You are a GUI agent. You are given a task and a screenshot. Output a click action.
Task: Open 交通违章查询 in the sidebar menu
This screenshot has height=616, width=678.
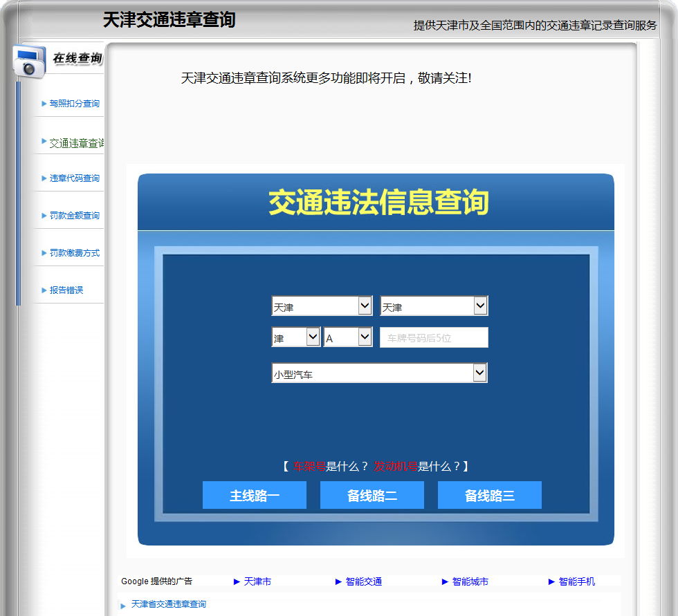[77, 143]
